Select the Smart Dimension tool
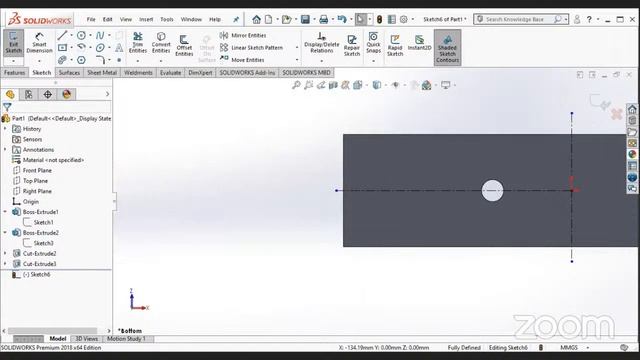 [x=39, y=42]
